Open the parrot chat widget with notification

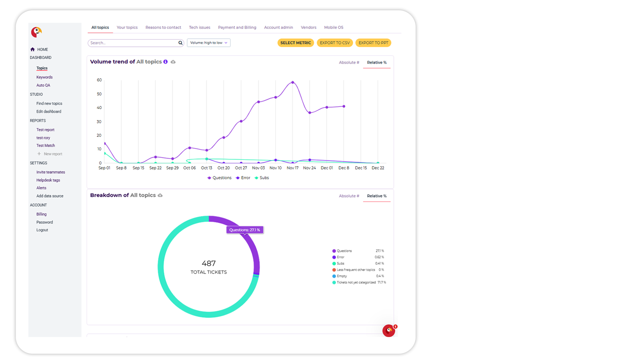tap(389, 331)
